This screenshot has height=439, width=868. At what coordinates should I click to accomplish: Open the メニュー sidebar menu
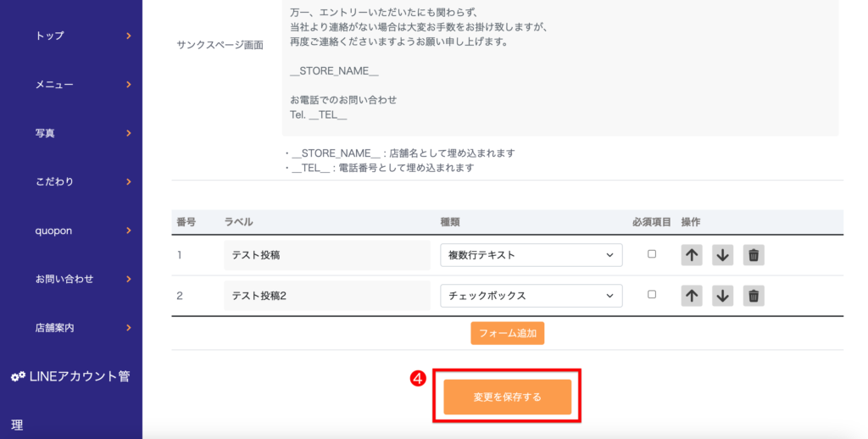click(x=82, y=85)
